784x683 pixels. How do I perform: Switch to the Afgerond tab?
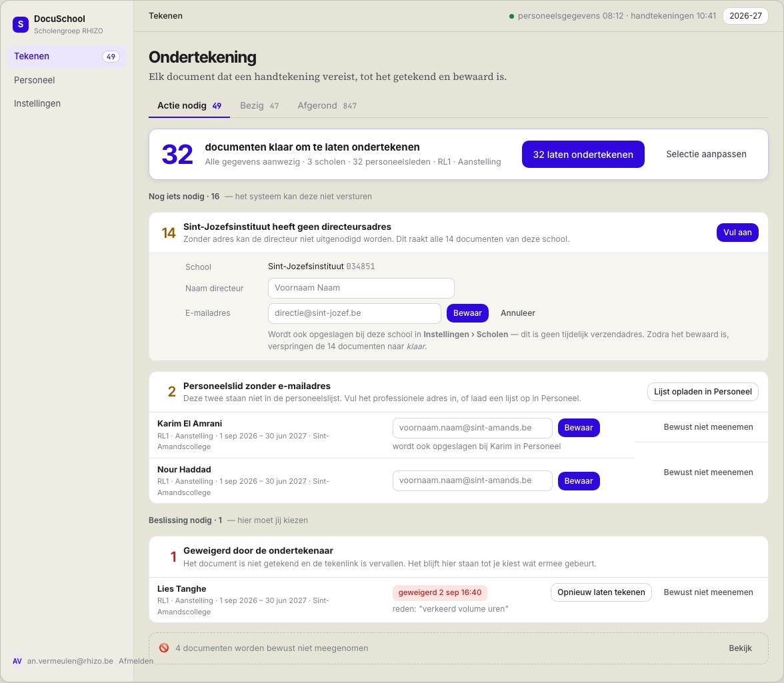[327, 105]
